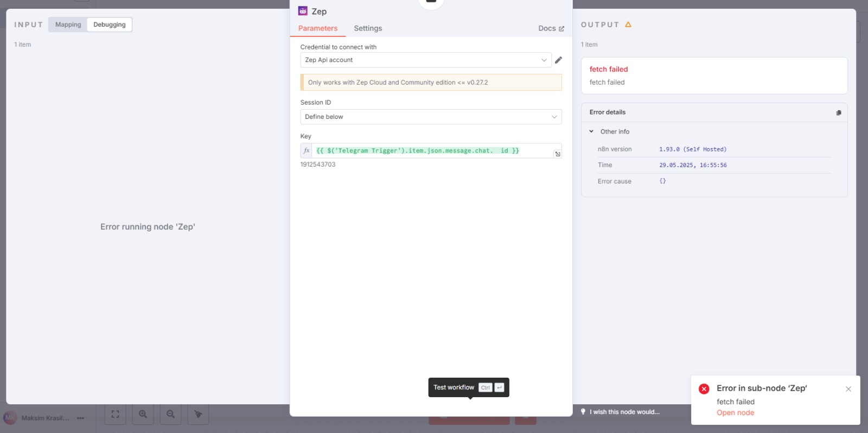Click the red 'fetch failed' error title
This screenshot has width=868, height=433.
pyautogui.click(x=609, y=69)
